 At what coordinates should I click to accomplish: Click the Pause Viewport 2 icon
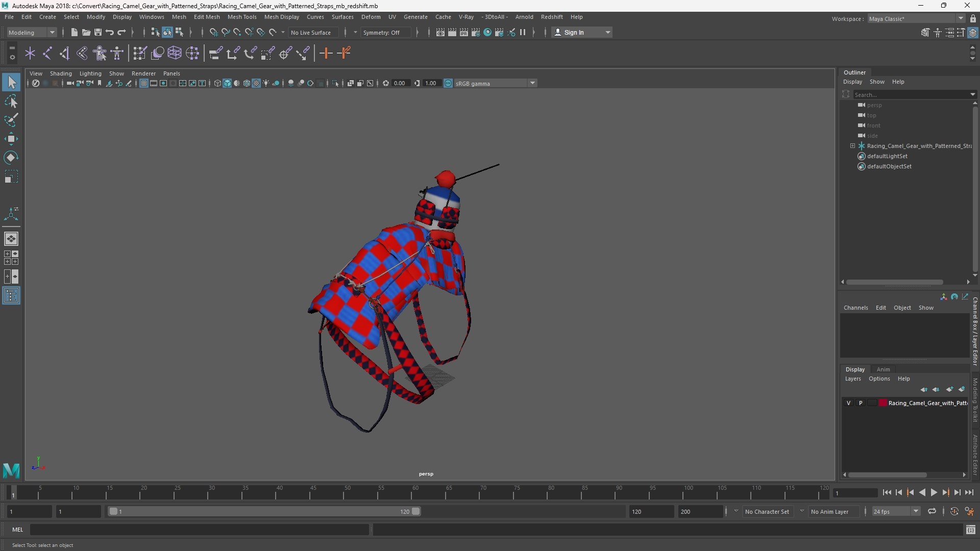523,33
